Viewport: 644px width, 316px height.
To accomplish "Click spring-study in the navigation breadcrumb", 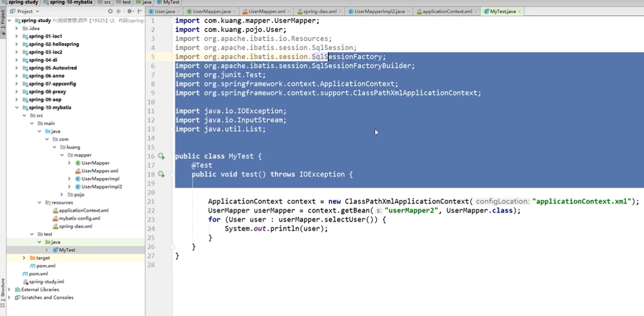I will tap(20, 2).
